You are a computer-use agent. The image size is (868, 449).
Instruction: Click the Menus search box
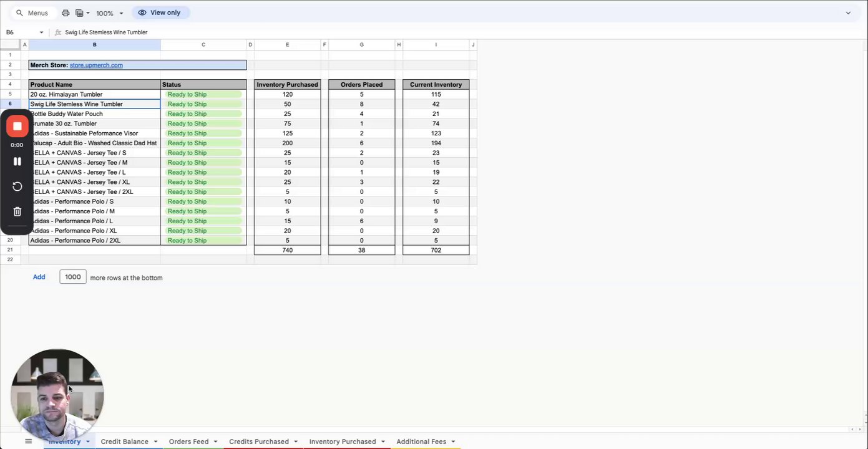[x=33, y=13]
